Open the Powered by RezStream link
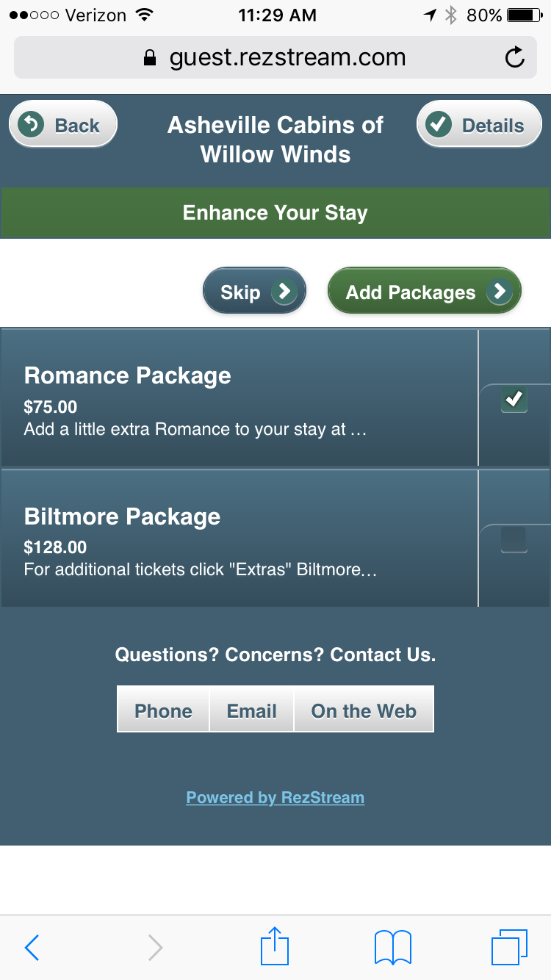 click(x=275, y=797)
